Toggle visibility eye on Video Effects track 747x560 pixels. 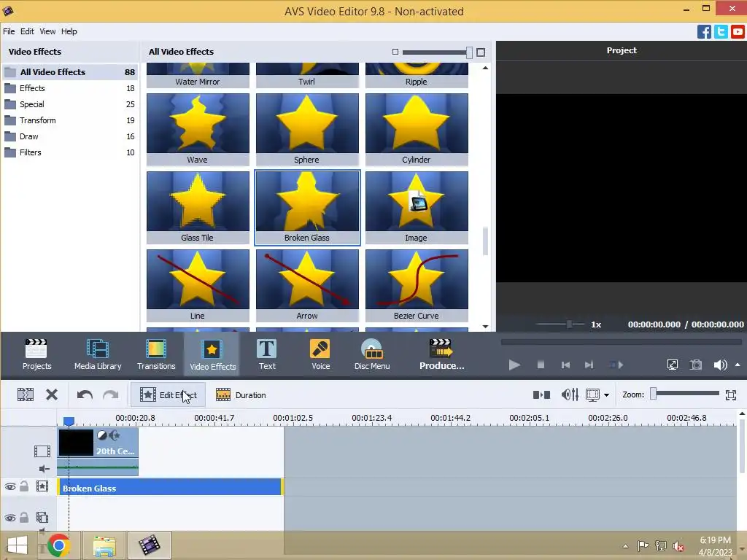[10, 486]
